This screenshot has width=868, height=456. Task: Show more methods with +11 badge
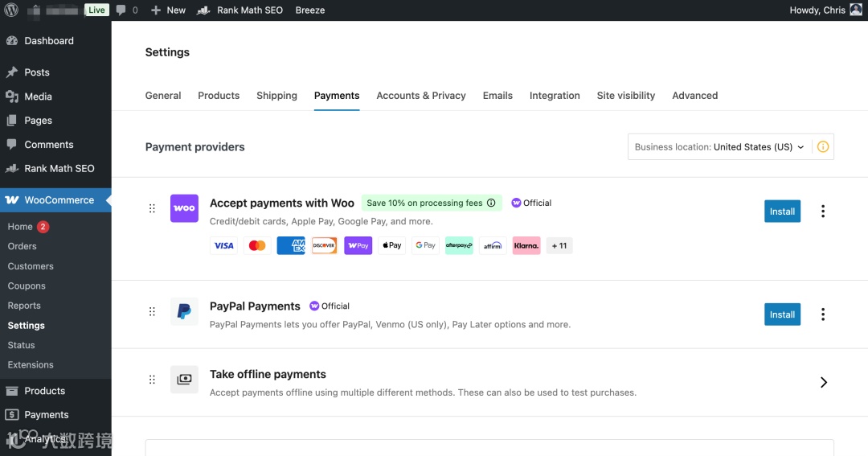click(559, 245)
